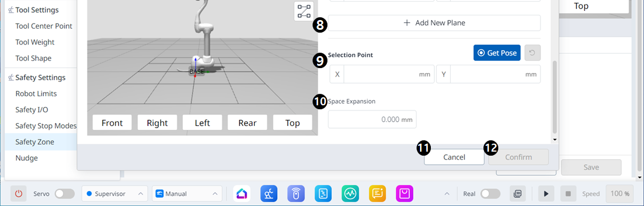Toggle the Servo switch

click(65, 193)
